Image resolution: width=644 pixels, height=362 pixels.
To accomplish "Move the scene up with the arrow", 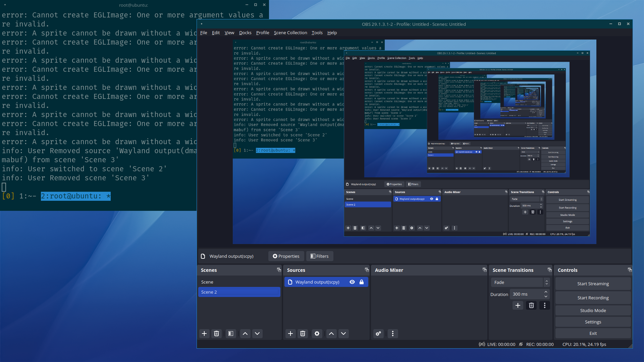I will click(x=245, y=334).
